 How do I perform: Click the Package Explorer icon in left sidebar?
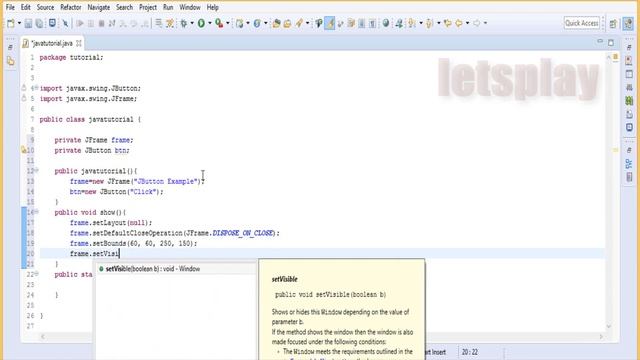tap(11, 61)
